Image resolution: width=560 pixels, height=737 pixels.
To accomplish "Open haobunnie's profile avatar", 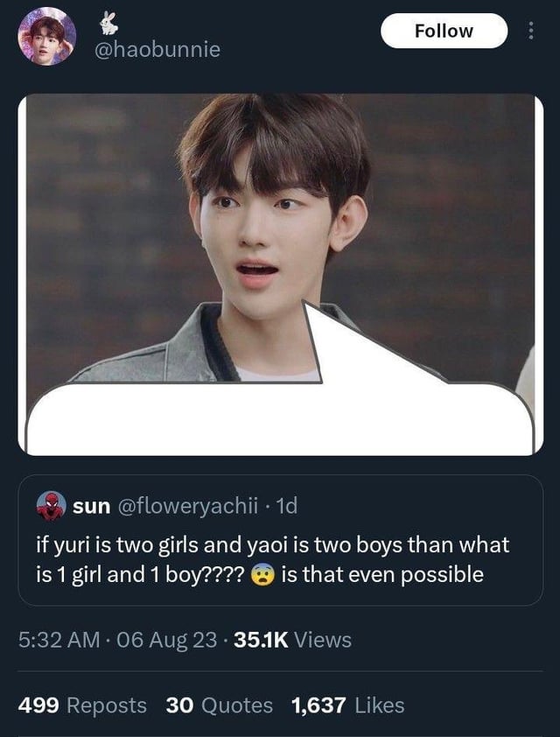I will tap(46, 36).
